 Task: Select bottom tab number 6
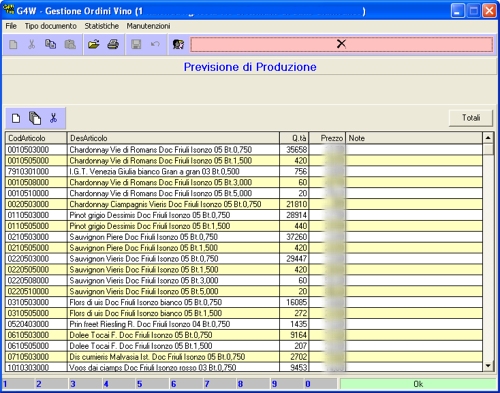(187, 384)
